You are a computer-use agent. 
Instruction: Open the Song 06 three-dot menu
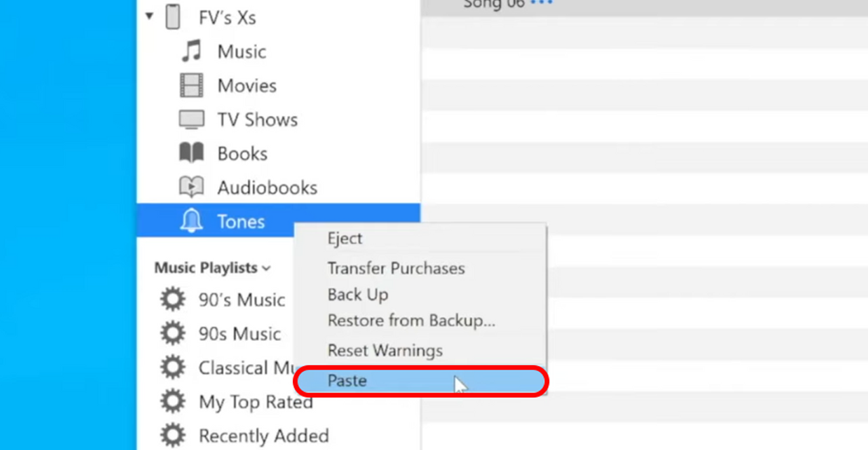pos(542,3)
